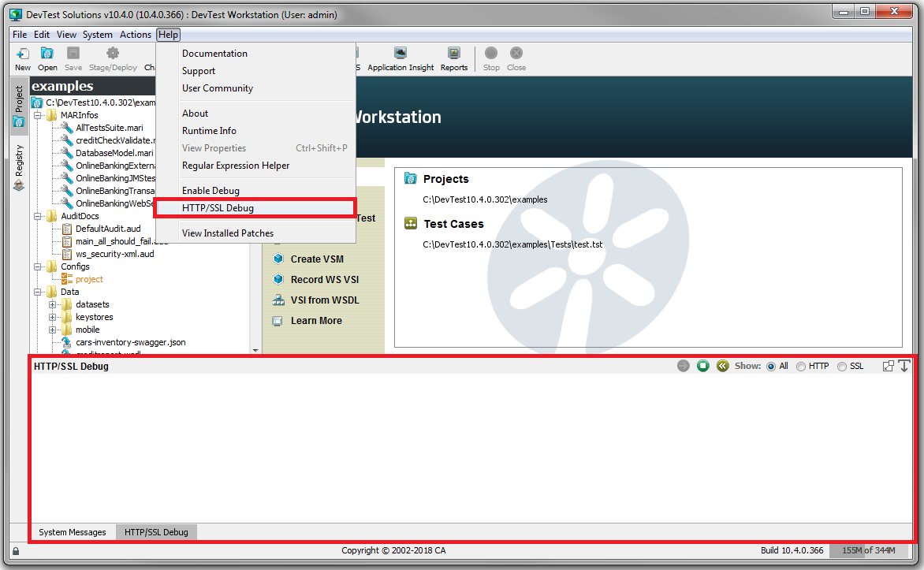The height and width of the screenshot is (570, 924).
Task: Click the Create VSM cube icon
Action: 278,259
